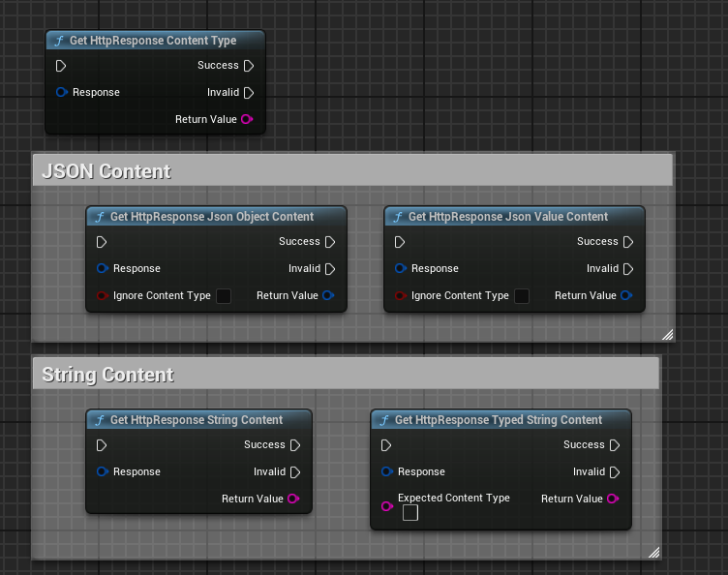Click Ignore Content Type pin on Json Object node
This screenshot has height=575, width=728.
pos(103,296)
